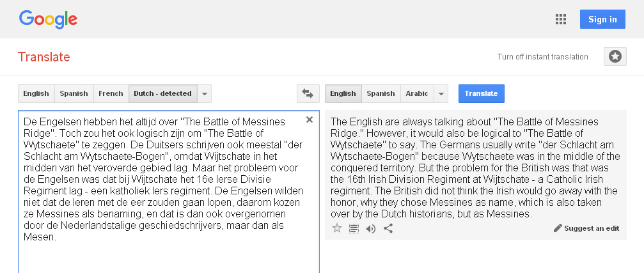The height and width of the screenshot is (273, 644).
Task: Click the Google logo
Action: click(x=48, y=20)
